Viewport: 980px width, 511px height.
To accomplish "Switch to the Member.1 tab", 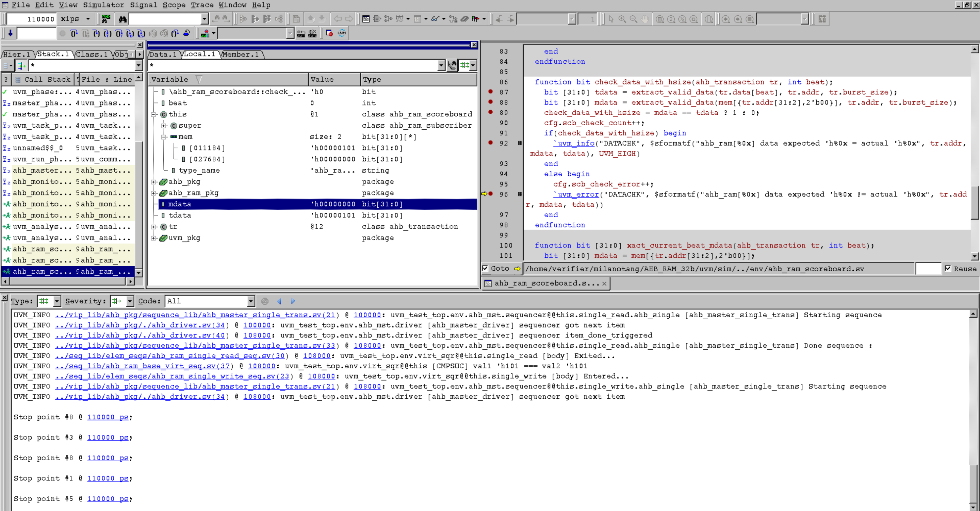I will pos(241,54).
